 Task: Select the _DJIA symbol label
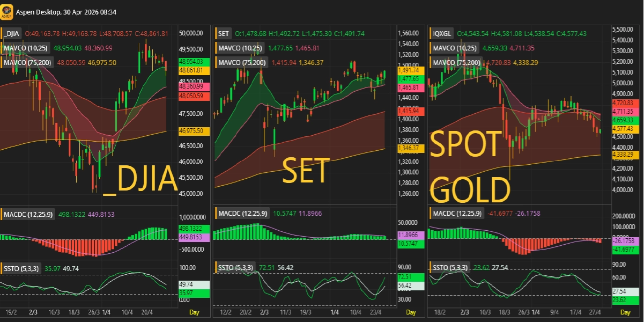tap(11, 34)
